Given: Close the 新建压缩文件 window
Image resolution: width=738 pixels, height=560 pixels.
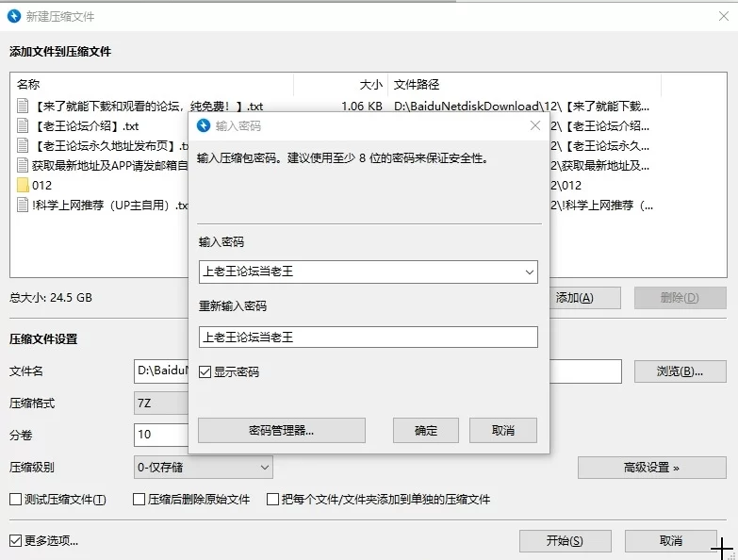Looking at the screenshot, I should 724,16.
